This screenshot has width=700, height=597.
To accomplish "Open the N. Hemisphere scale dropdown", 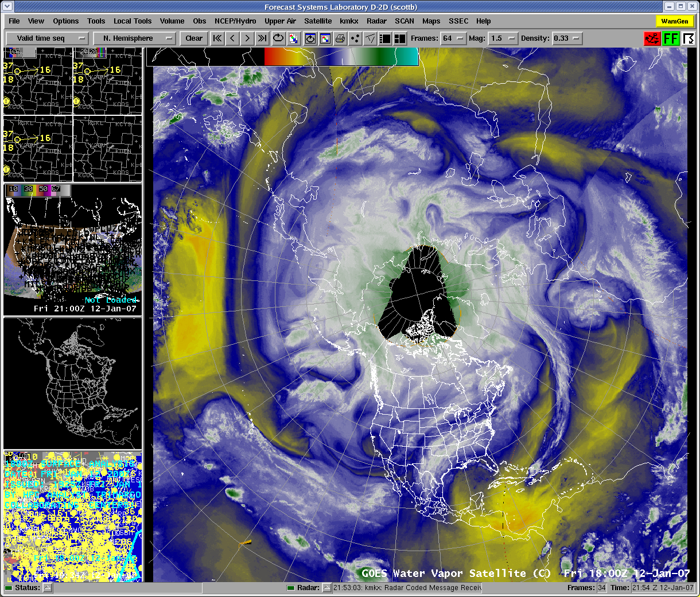I will (x=134, y=38).
